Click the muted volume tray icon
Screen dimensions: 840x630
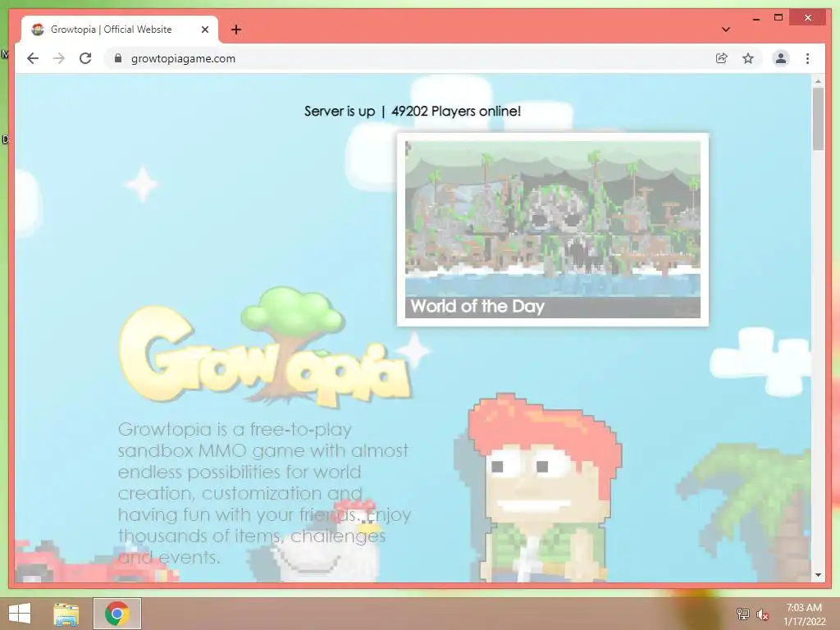click(x=763, y=614)
